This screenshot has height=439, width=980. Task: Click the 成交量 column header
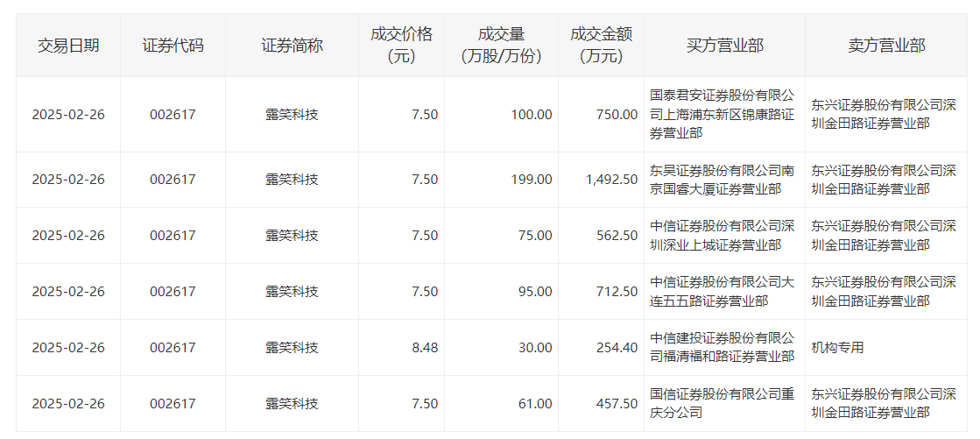click(501, 46)
